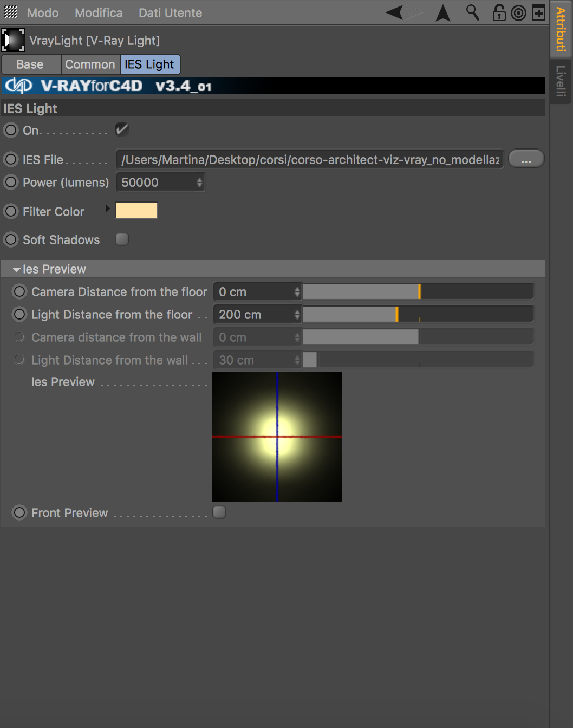This screenshot has width=573, height=728.
Task: Click Camera Distance from the floor stepper arrows
Action: point(297,292)
